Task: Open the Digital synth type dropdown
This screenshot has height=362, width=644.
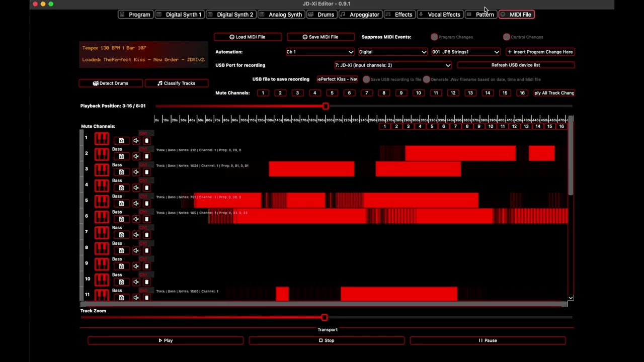Action: (x=392, y=52)
